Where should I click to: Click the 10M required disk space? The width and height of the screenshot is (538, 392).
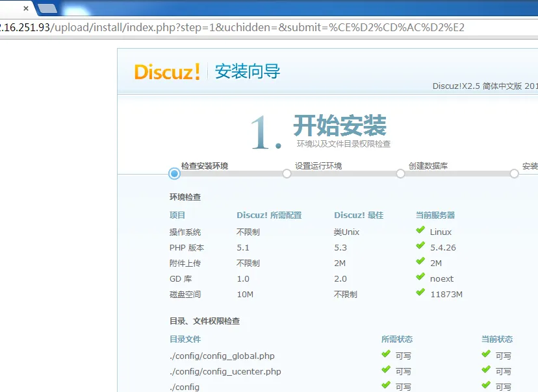pyautogui.click(x=245, y=295)
